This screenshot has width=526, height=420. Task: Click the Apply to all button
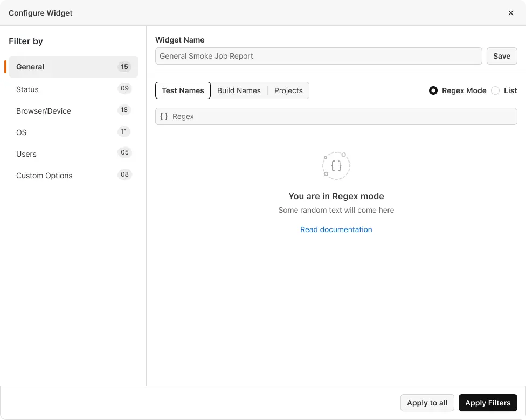tap(427, 403)
